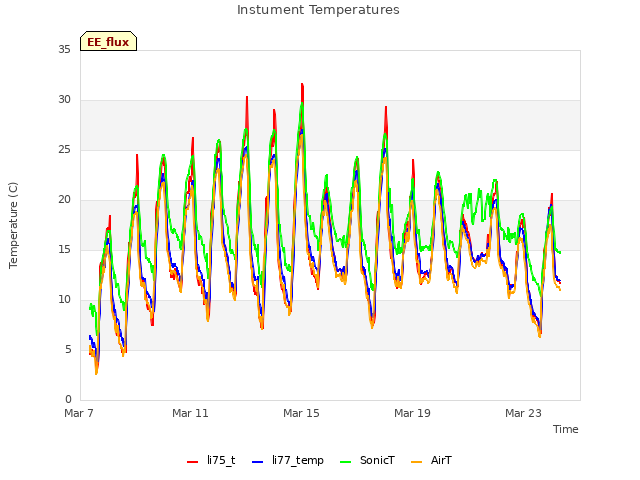Click the Mar 11 x-axis tick label
Screen dimensions: 640x480
click(x=190, y=413)
